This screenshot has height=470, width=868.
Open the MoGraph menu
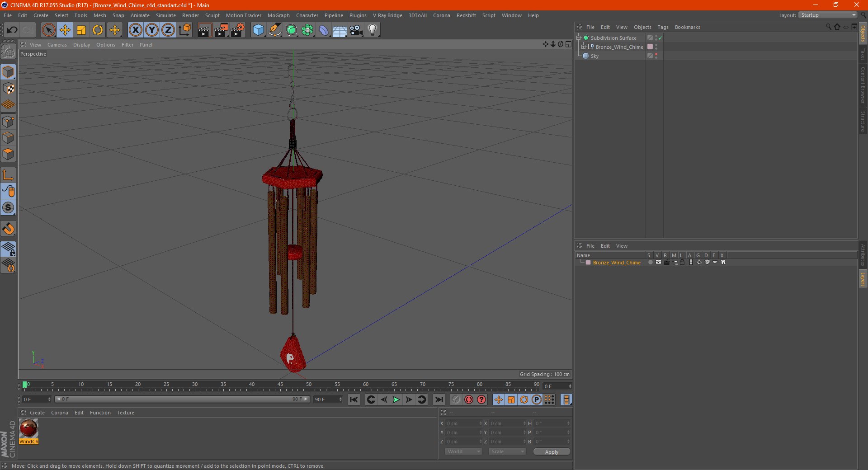click(x=278, y=15)
